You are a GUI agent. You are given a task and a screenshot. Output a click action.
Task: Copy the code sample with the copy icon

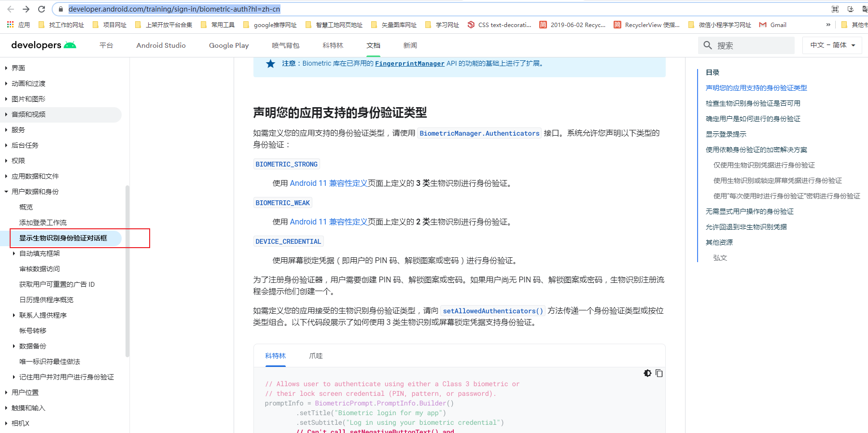coord(659,373)
